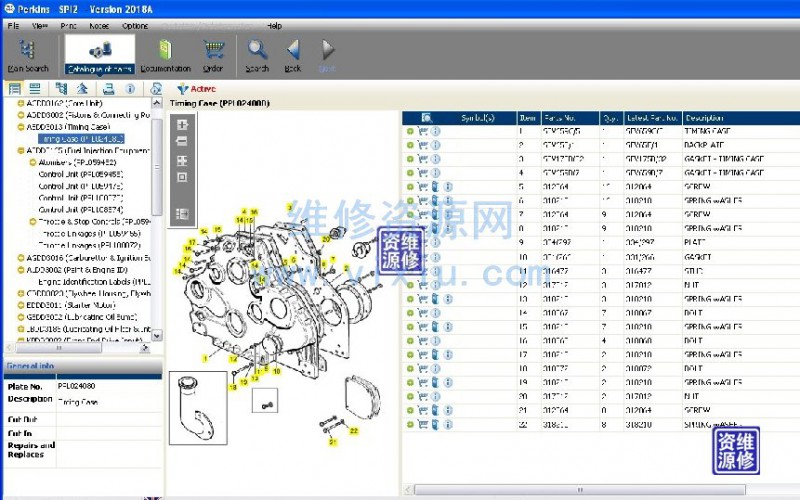This screenshot has height=500, width=800.
Task: Add TIMING CASE item 1 to cart
Action: pyautogui.click(x=423, y=131)
